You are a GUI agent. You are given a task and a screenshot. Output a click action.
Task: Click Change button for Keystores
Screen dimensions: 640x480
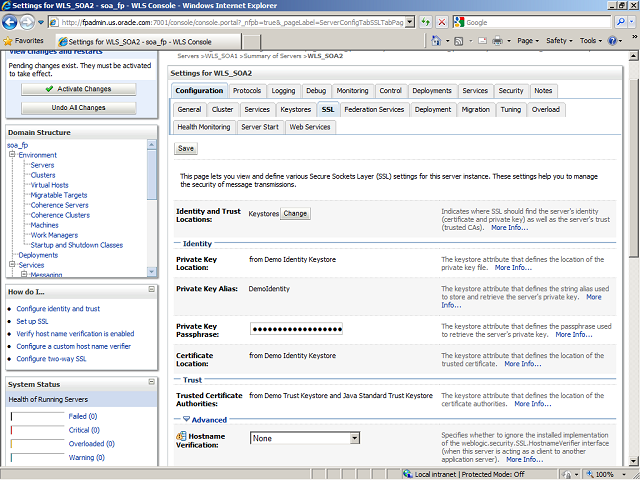tap(295, 213)
